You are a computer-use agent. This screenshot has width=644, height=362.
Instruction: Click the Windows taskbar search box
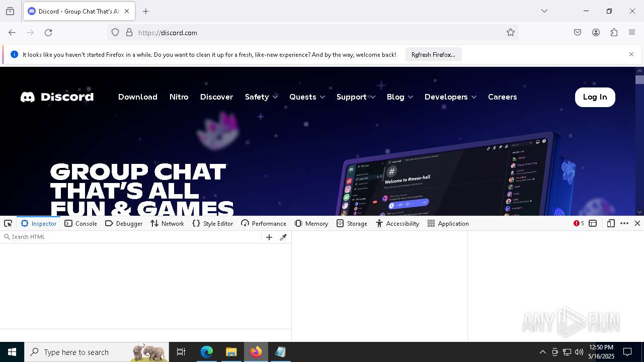tap(98, 352)
